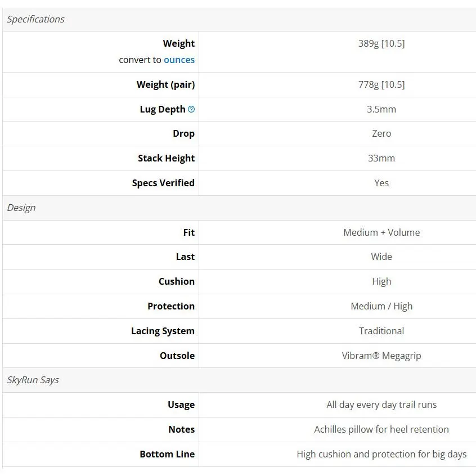This screenshot has width=476, height=476.
Task: Click the Achilles pillow notes text
Action: coord(381,429)
